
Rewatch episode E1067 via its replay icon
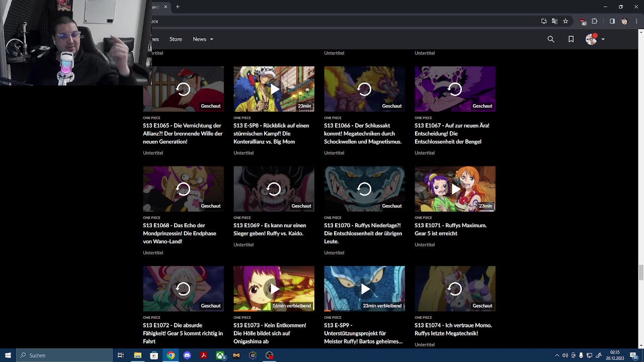click(x=455, y=89)
